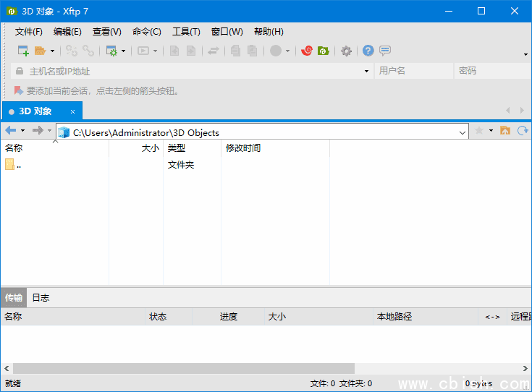Click the blue help question mark icon
Image resolution: width=532 pixels, height=392 pixels.
point(368,51)
